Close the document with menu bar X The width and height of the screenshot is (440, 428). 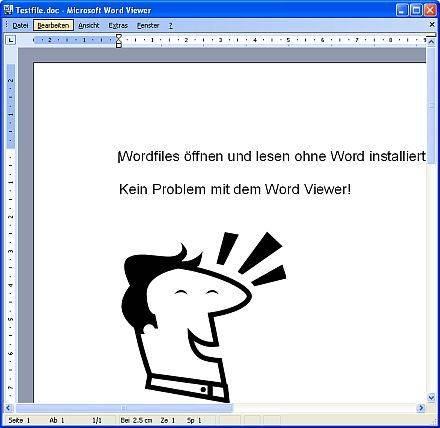[432, 25]
